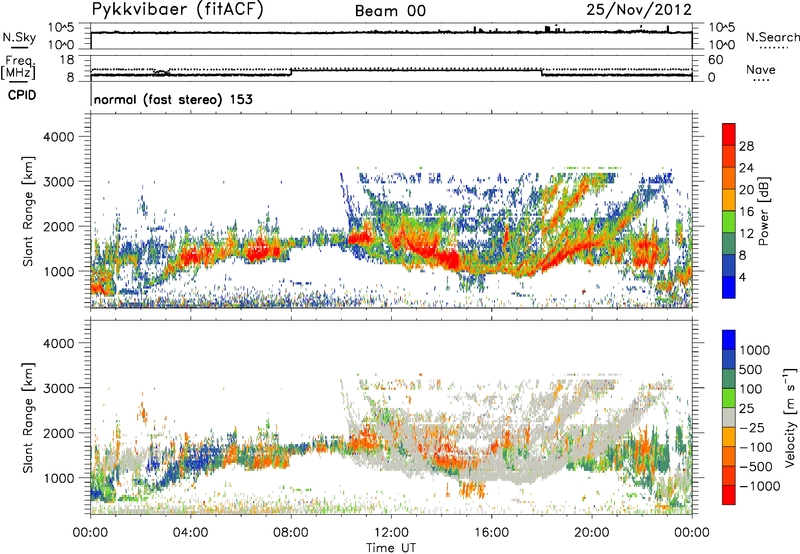Select Velocity colorbar segment between -25 and -100

(x=729, y=437)
